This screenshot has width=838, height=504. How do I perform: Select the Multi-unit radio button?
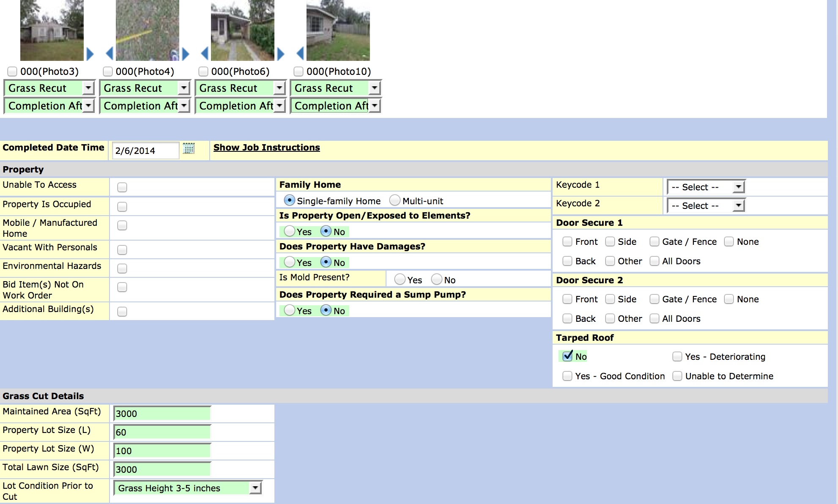pos(395,200)
